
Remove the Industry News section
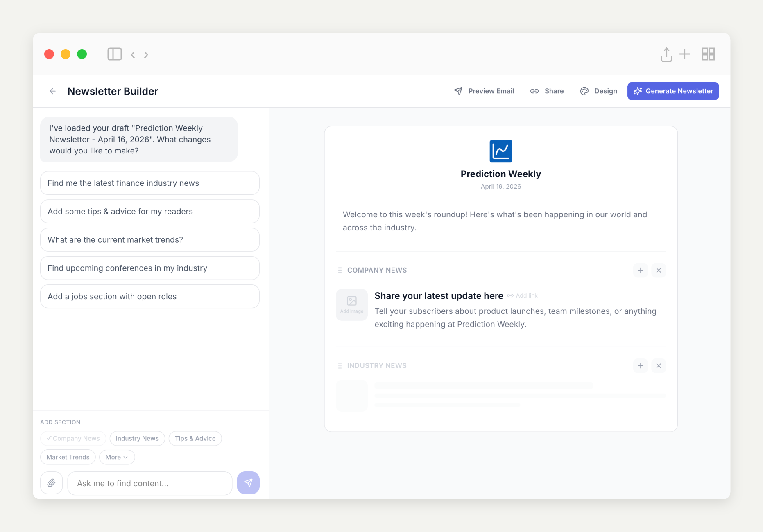[x=659, y=366]
